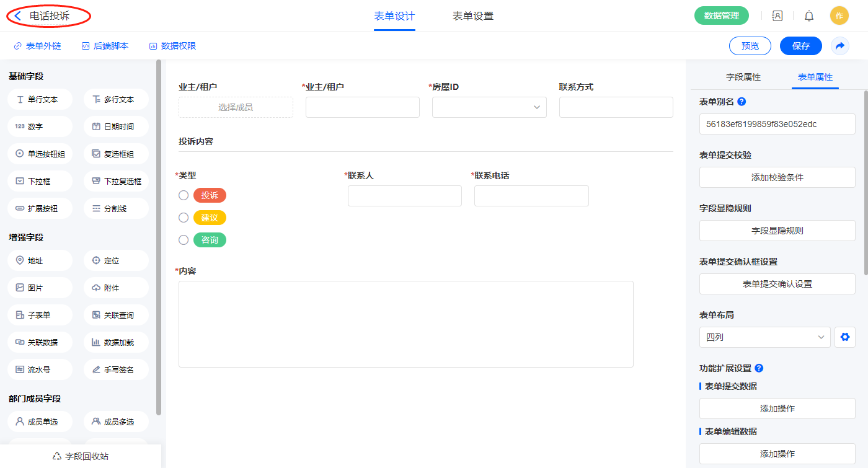Select the 咨询 radio option
868x468 pixels.
[184, 240]
